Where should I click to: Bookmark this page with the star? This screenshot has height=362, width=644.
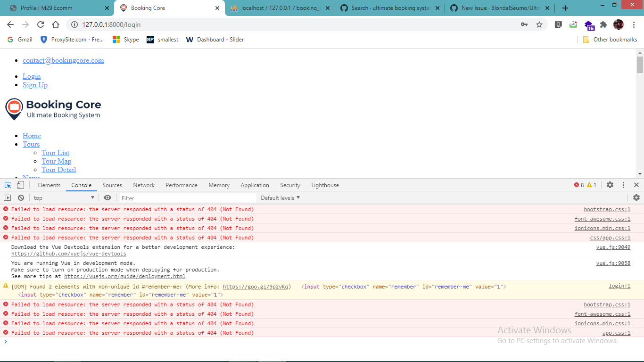(539, 25)
